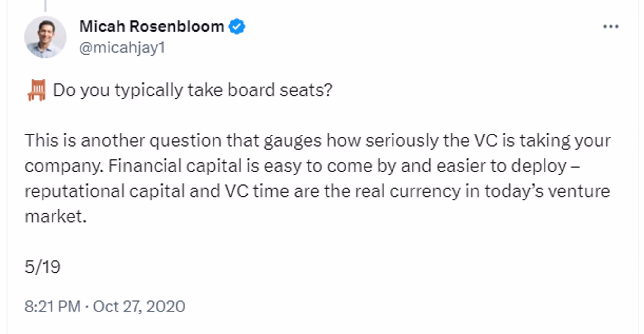Click the word "market." ending the tweet
Screen dimensions: 644x334
56,216
